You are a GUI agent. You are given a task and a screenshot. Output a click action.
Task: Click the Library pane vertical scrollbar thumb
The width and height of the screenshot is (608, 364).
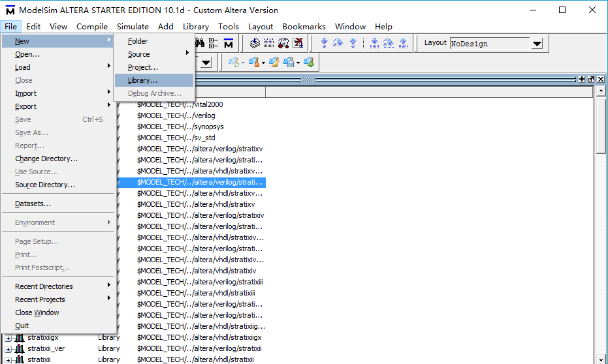point(601,126)
